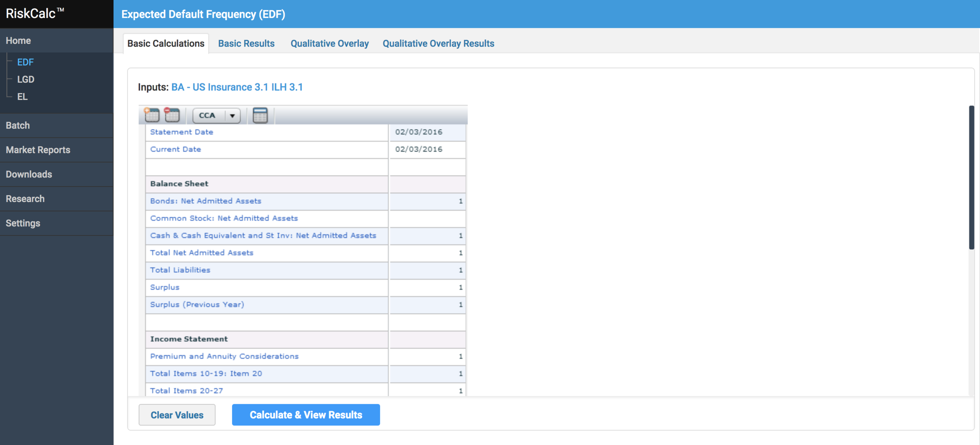980x445 pixels.
Task: Open the Batch menu item
Action: 57,125
